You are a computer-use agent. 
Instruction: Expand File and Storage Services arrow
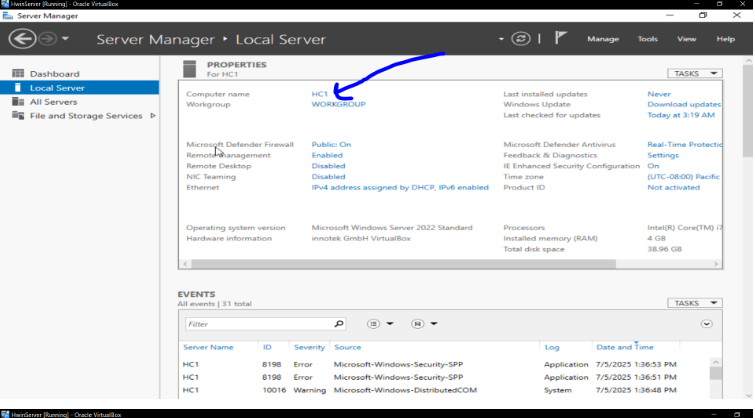(x=153, y=116)
